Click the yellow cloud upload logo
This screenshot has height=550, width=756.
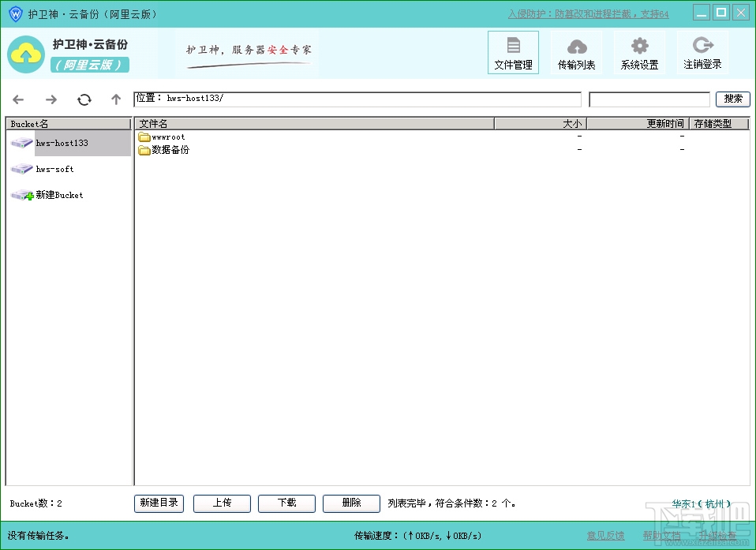26,54
